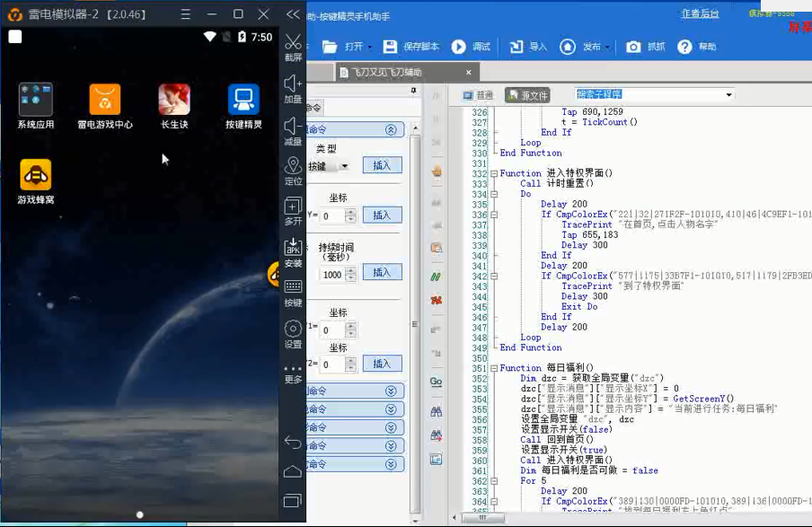The height and width of the screenshot is (527, 812).
Task: Click the 安装 APK install icon
Action: pos(293,252)
